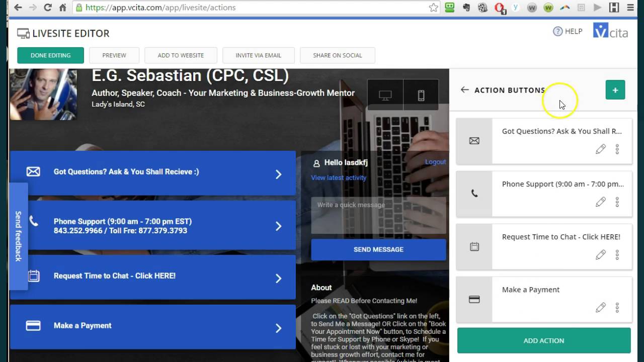Open the Preview option
This screenshot has width=644, height=362.
114,55
